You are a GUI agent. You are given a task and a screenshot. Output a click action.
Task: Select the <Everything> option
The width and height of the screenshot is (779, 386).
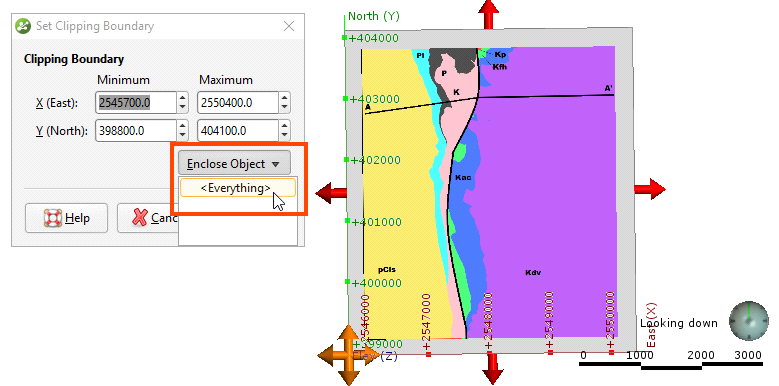[x=237, y=188]
